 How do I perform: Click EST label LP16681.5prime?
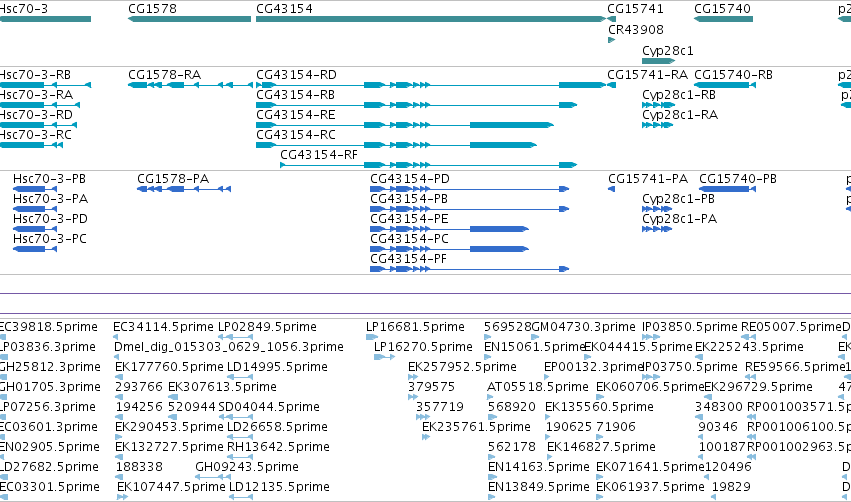[x=415, y=327]
